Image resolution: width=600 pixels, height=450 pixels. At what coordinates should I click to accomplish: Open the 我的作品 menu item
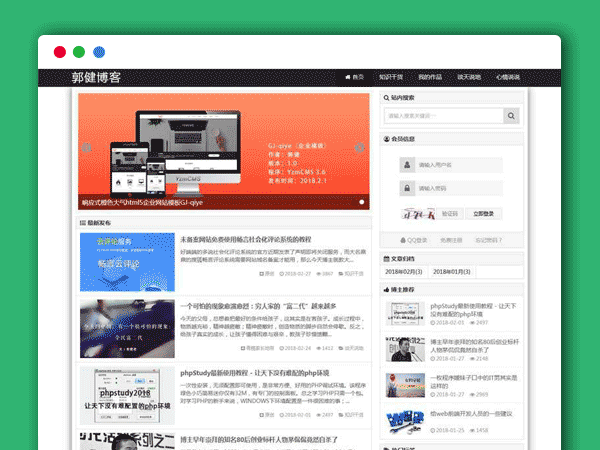[430, 78]
